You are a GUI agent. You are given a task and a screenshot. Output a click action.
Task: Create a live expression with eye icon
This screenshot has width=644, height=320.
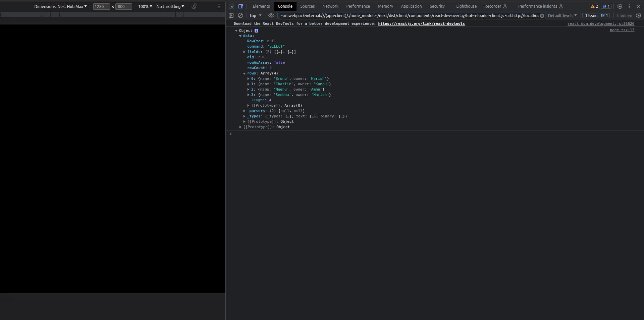[x=271, y=15]
